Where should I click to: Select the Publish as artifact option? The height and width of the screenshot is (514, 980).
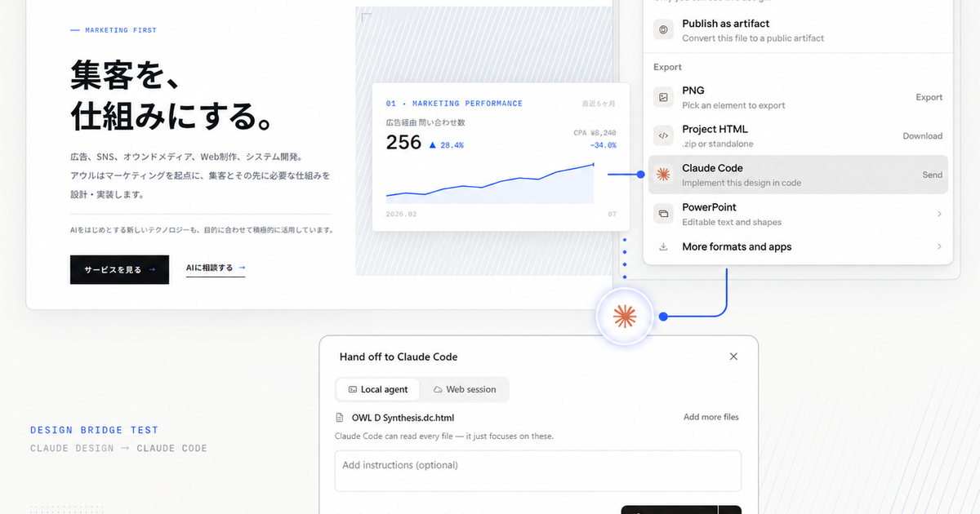tap(798, 30)
